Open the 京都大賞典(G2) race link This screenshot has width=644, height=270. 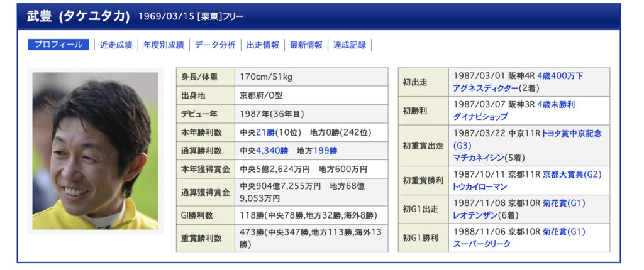pos(572,174)
